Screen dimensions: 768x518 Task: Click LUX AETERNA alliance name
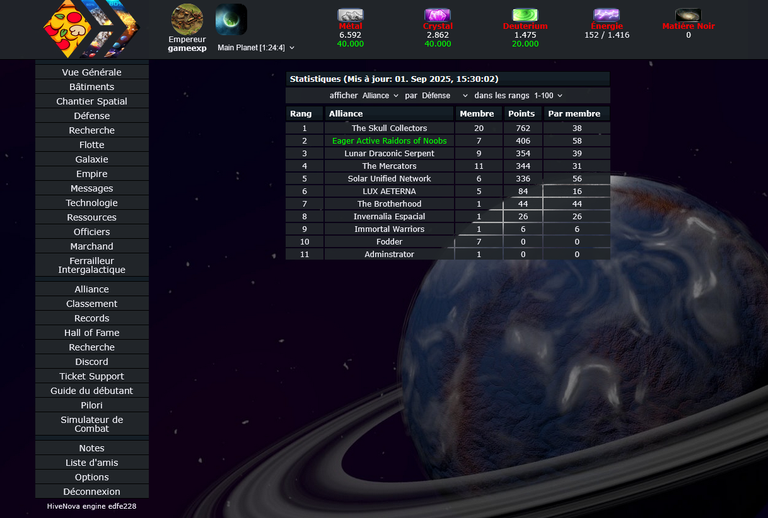389,191
